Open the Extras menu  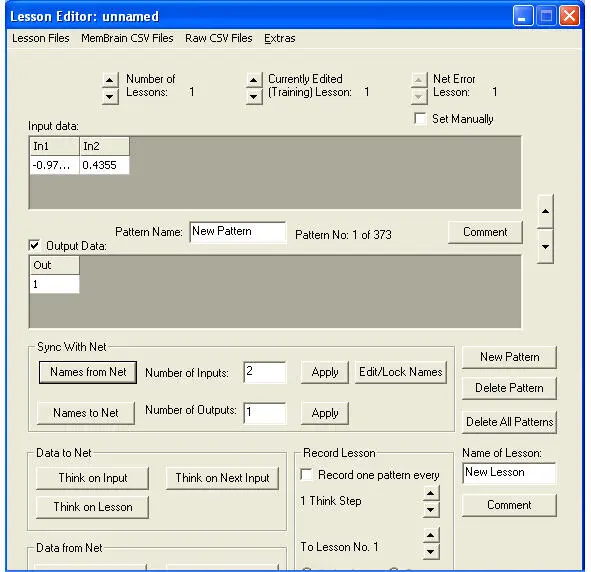click(x=280, y=38)
